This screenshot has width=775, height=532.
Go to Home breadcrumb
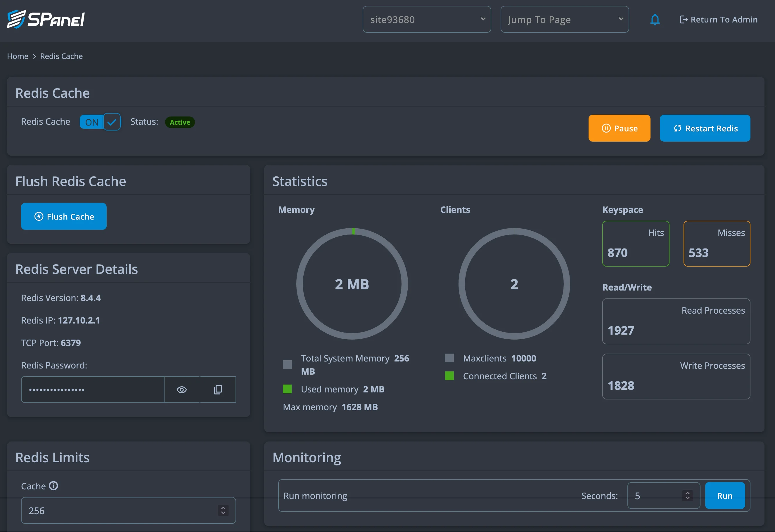tap(18, 56)
